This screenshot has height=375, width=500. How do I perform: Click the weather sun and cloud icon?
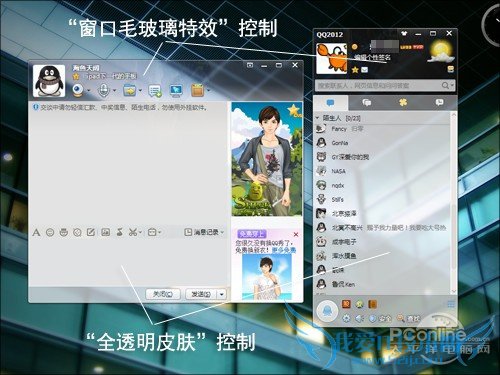tap(441, 52)
